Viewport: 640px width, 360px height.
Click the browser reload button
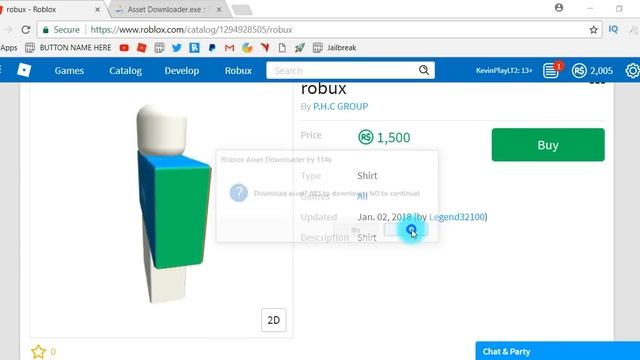[x=26, y=29]
